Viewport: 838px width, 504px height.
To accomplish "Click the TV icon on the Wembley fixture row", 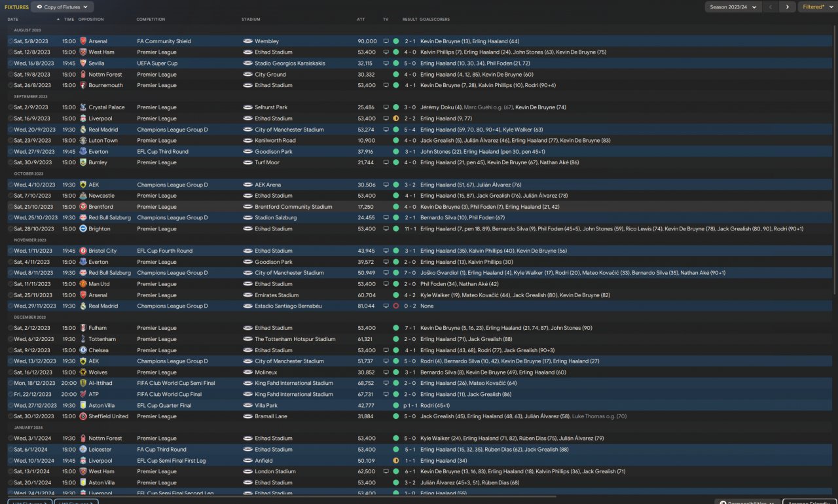I will [386, 41].
